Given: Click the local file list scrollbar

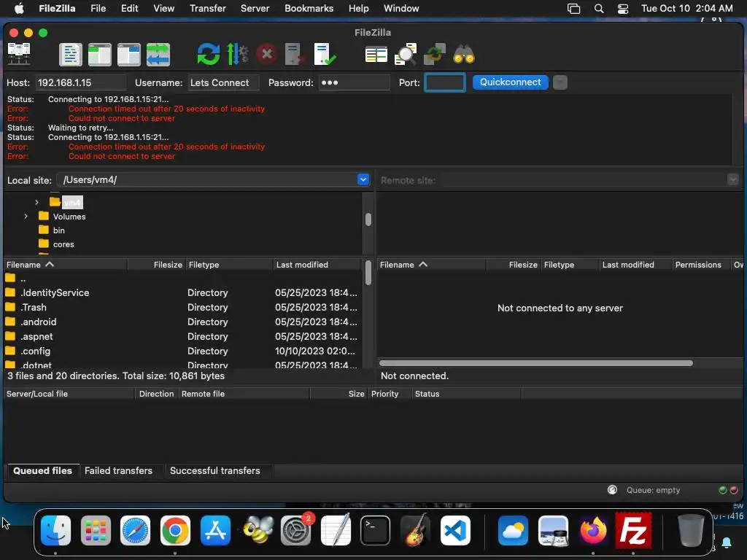Looking at the screenshot, I should click(368, 273).
